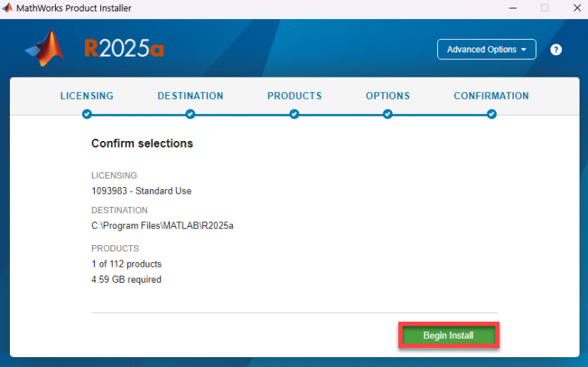
Task: Click the license text 1093983 - Standard Use
Action: [x=141, y=191]
